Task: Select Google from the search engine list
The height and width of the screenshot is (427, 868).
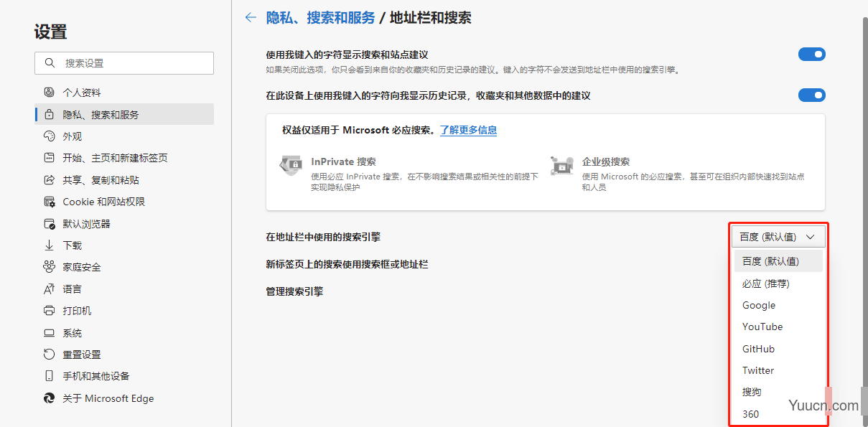Action: click(778, 305)
